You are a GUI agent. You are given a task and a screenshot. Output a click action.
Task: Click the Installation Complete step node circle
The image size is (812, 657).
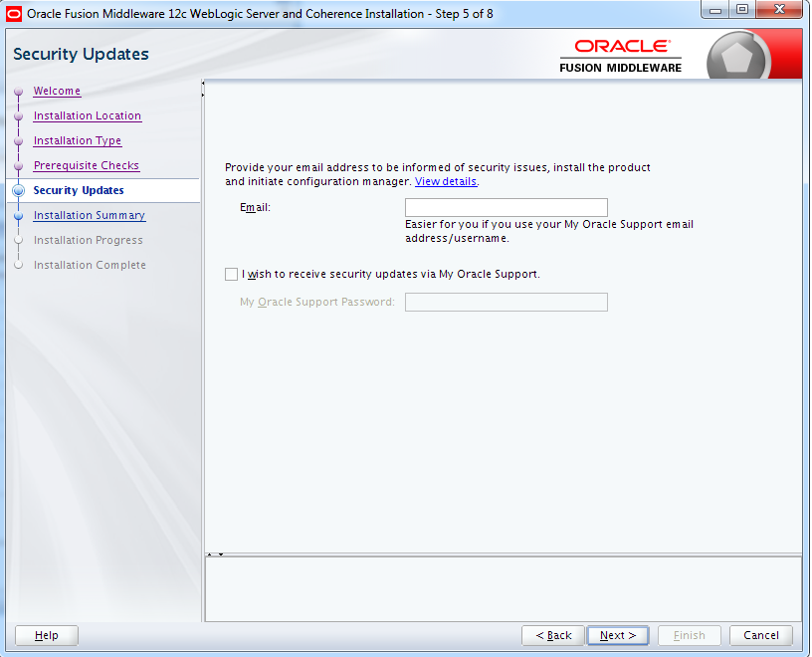[17, 265]
